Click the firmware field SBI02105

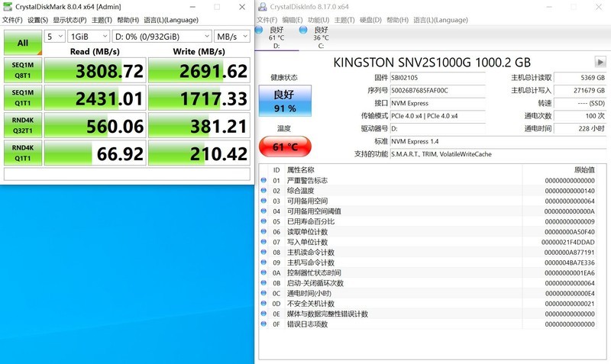tap(438, 78)
